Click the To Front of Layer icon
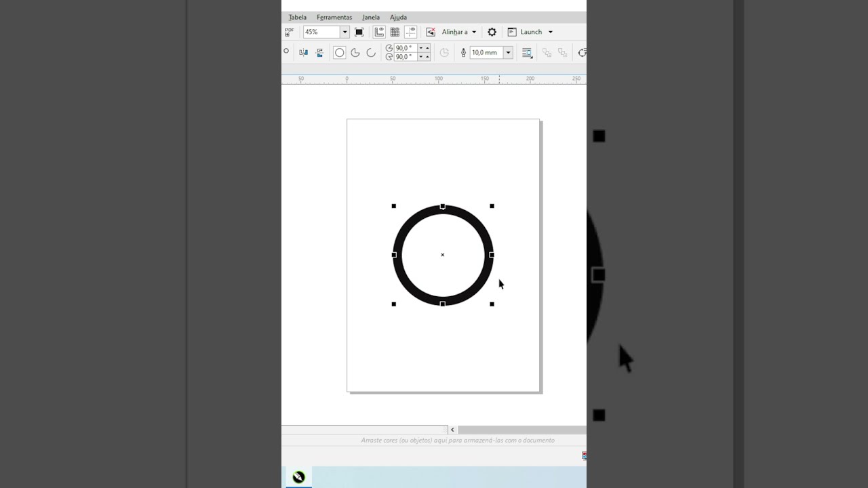Viewport: 868px width, 488px height. 547,52
